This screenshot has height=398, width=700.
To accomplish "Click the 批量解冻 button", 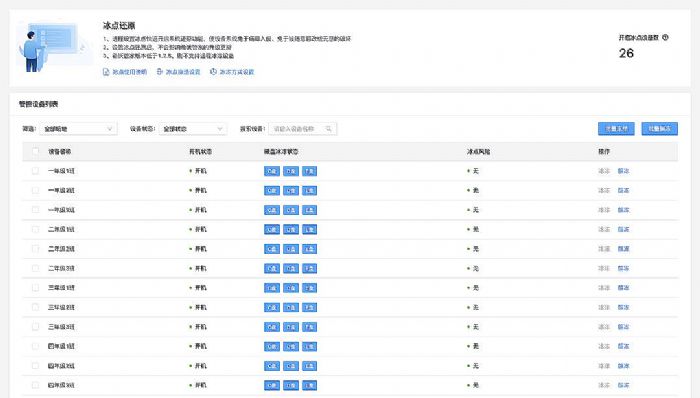I will [659, 129].
